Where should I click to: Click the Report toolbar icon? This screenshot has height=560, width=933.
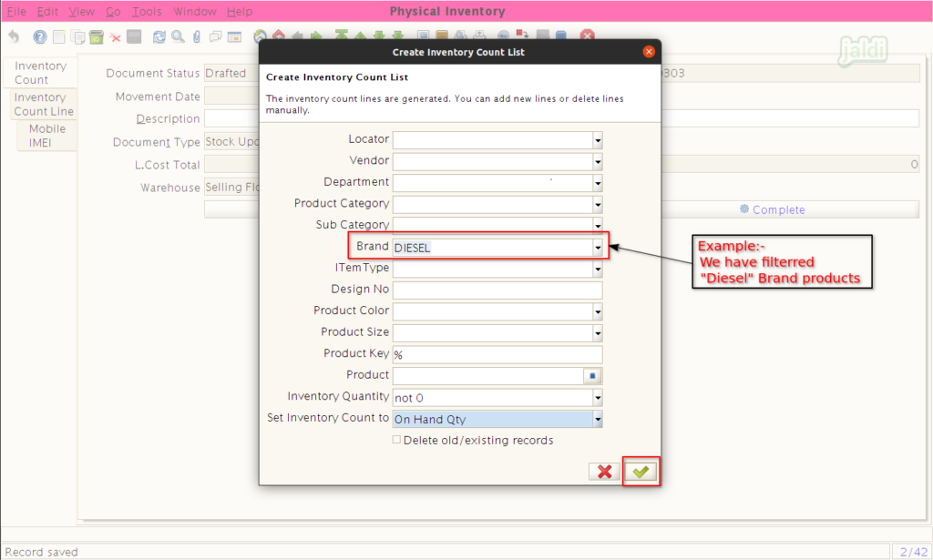click(423, 35)
